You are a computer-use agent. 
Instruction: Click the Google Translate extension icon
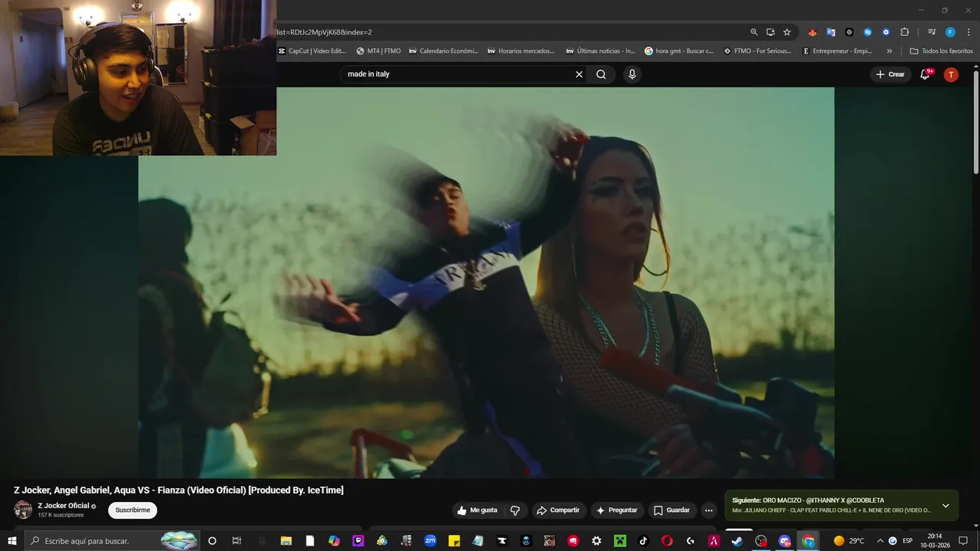coord(831,32)
